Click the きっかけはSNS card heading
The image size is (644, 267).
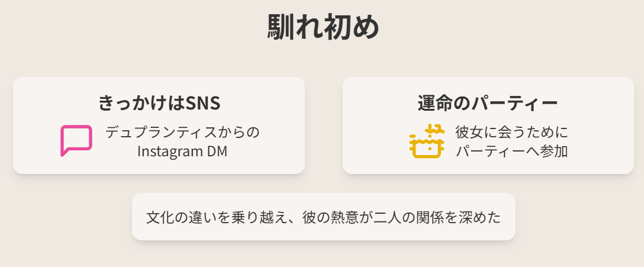pos(159,102)
